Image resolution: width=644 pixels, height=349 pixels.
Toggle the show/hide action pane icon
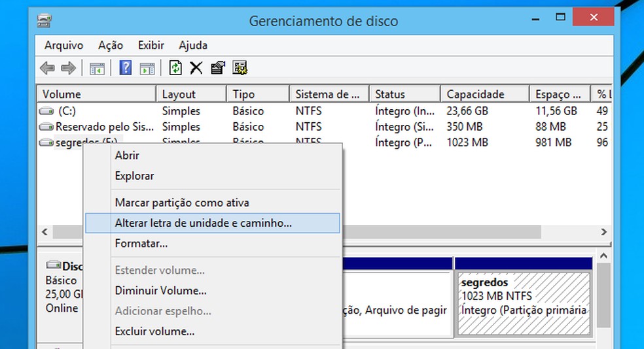coord(147,68)
